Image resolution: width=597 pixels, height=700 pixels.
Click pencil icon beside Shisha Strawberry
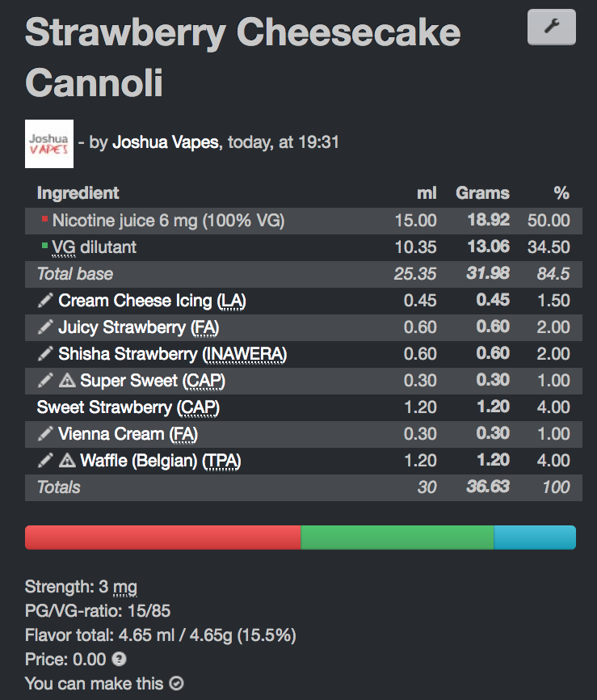(45, 354)
